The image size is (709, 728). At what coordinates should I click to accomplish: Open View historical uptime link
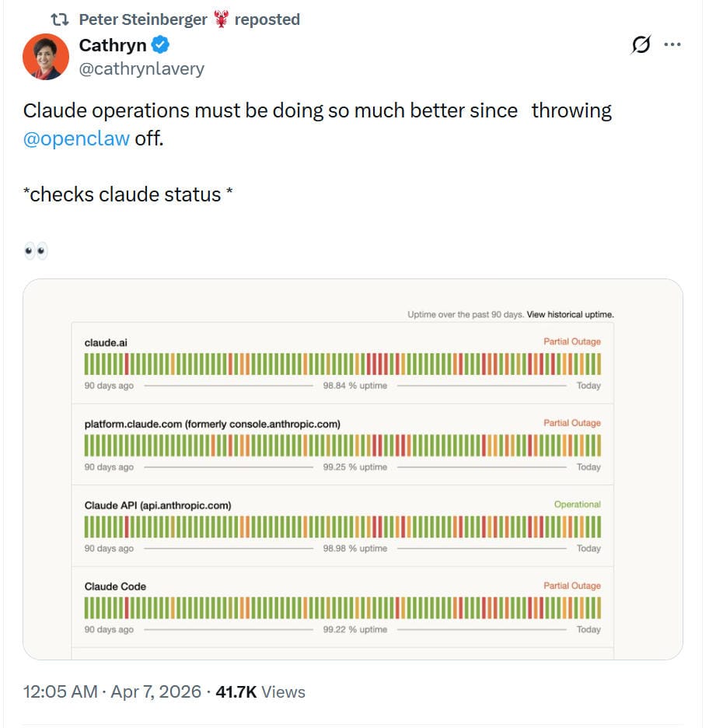pos(570,314)
